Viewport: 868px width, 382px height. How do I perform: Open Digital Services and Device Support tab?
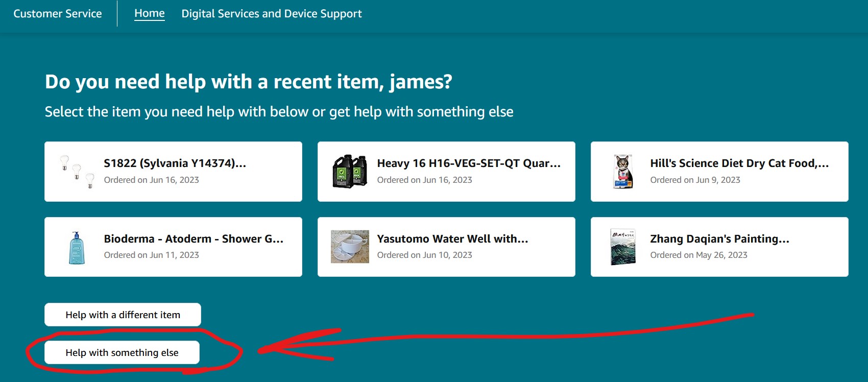(272, 14)
